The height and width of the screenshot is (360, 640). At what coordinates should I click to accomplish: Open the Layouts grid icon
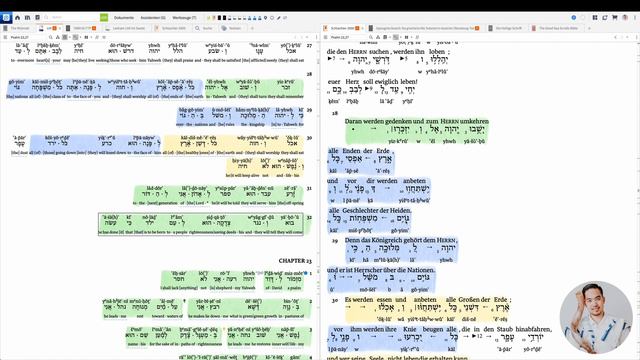[x=595, y=18]
